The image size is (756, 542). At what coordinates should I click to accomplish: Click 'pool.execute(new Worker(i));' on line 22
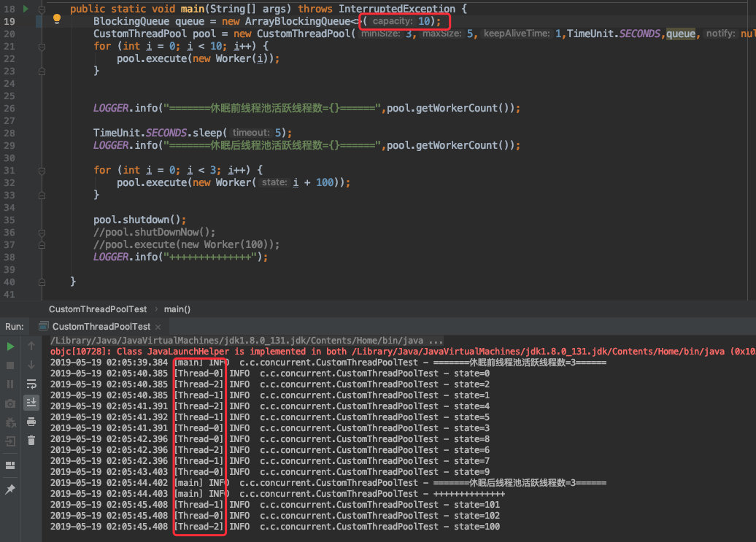198,59
